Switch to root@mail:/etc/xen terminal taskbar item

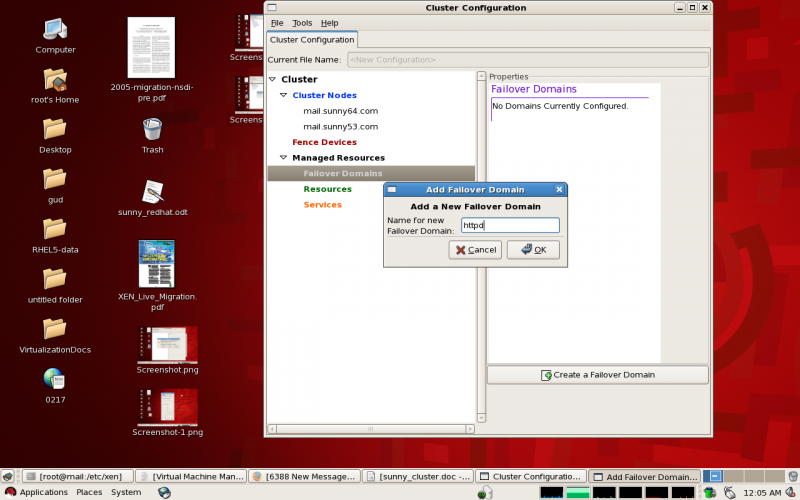coord(78,477)
